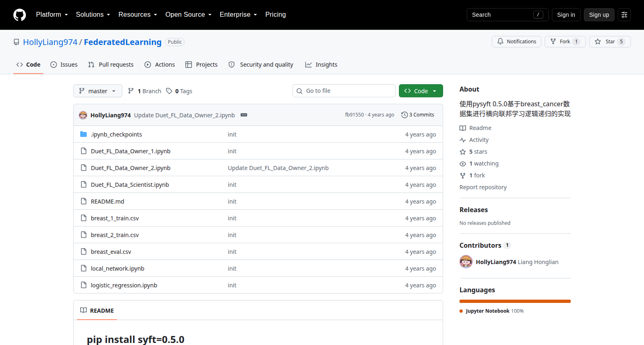Click Report repository link
The width and height of the screenshot is (644, 345).
483,187
